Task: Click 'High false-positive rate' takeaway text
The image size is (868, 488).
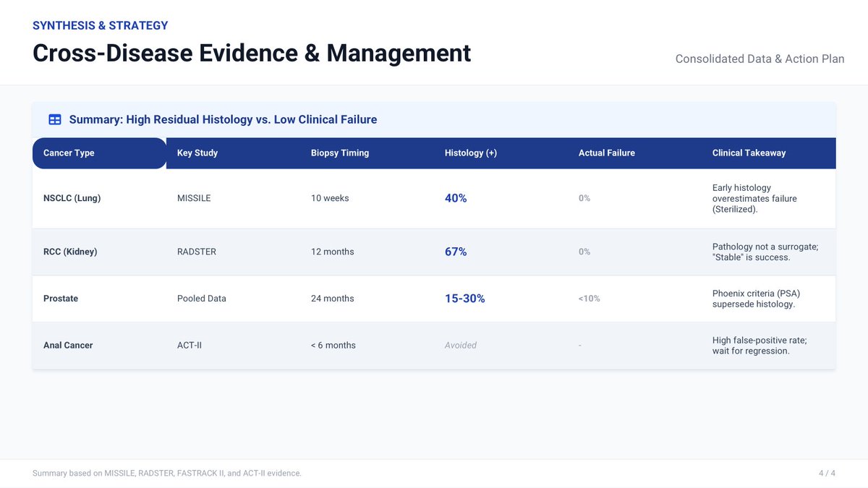Action: point(759,346)
